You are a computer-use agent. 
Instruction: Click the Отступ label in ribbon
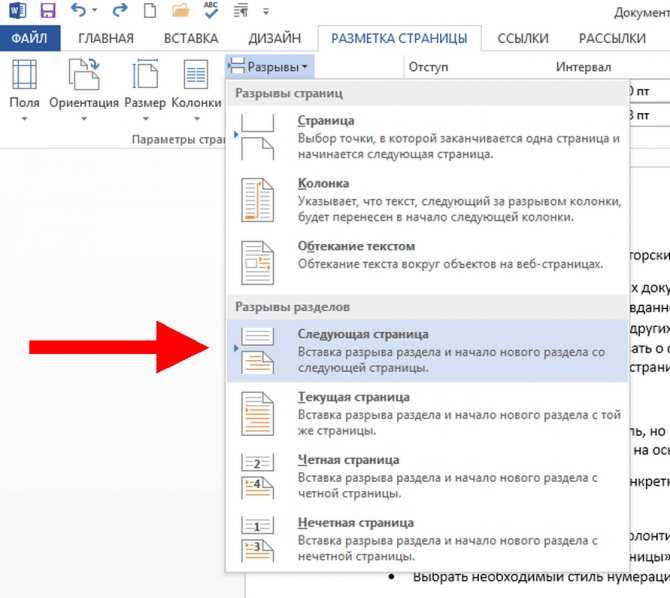pos(428,67)
